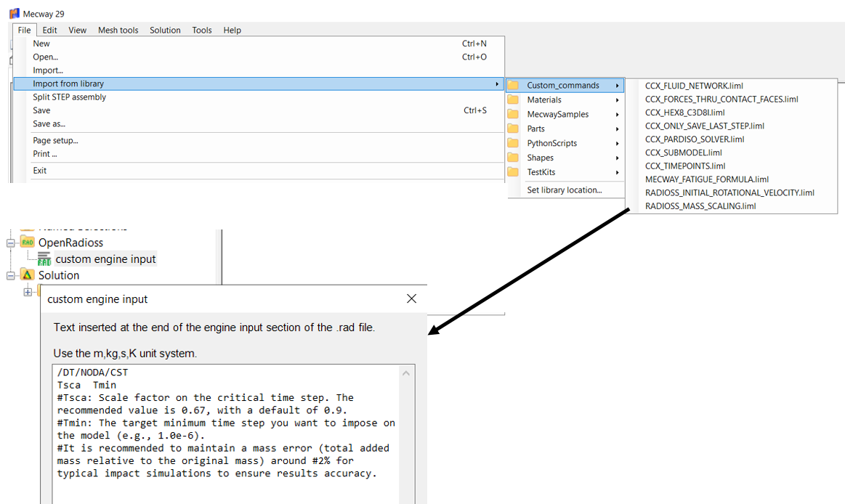The height and width of the screenshot is (504, 845).
Task: Click the Mecway app logo icon
Action: click(14, 14)
